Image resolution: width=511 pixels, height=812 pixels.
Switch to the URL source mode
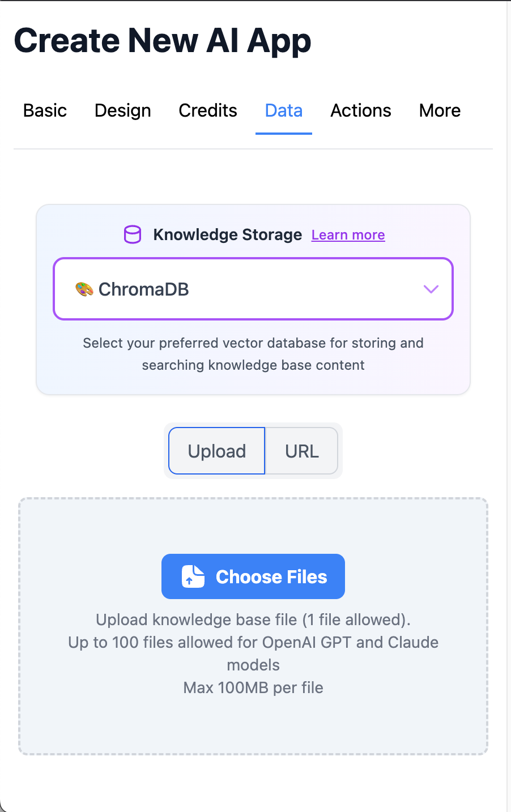[302, 451]
